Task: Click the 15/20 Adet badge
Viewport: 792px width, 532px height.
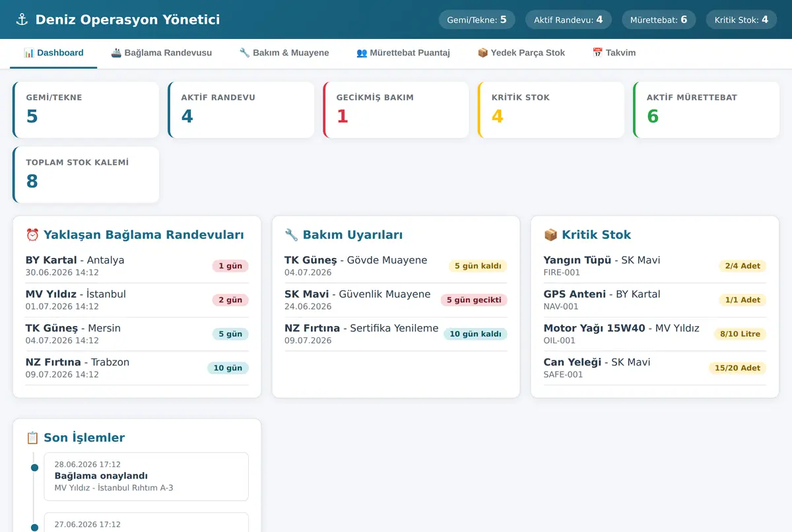Action: [737, 368]
